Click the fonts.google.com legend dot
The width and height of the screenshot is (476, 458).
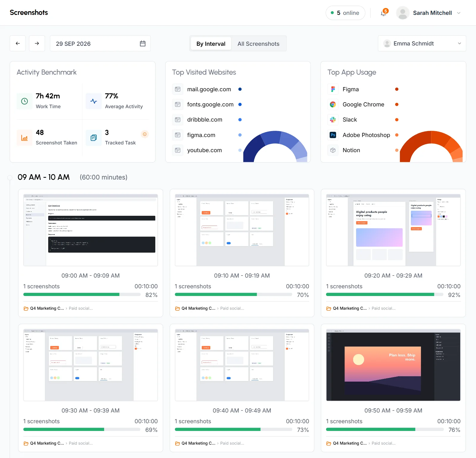[x=240, y=105]
